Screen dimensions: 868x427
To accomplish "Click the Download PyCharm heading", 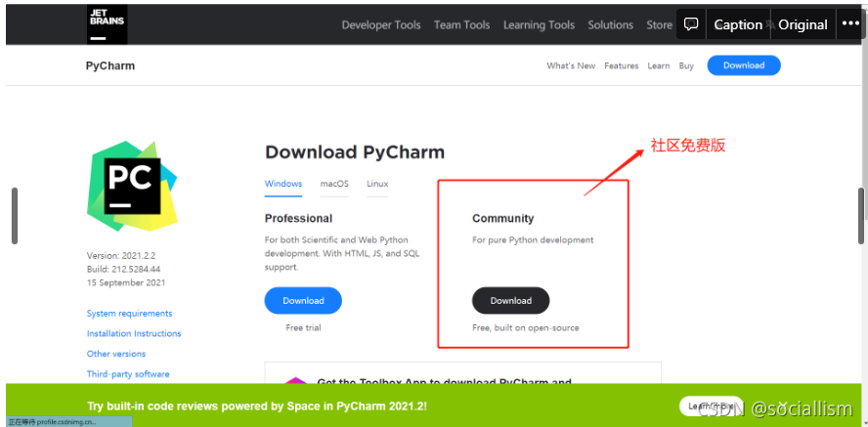I will point(355,152).
